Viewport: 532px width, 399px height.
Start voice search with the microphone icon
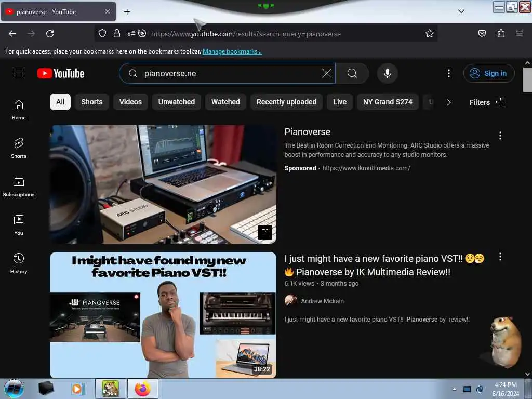tap(388, 73)
